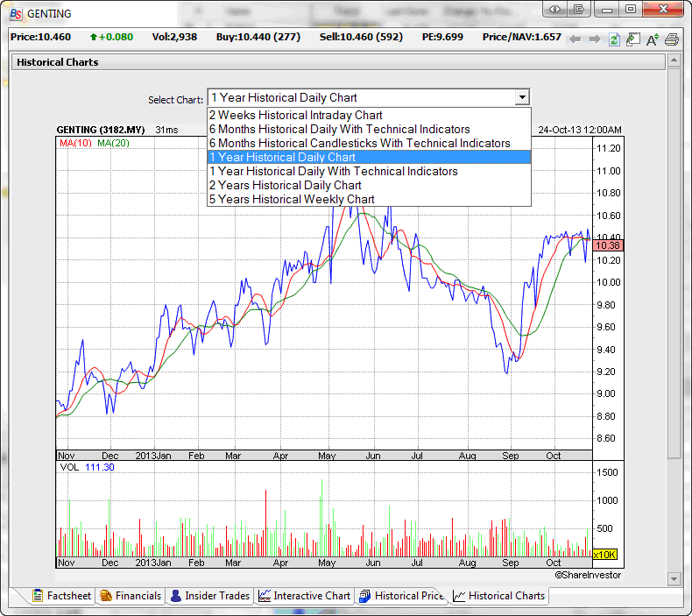Print the chart using printer icon
Viewport: 692px width, 616px height.
[672, 39]
